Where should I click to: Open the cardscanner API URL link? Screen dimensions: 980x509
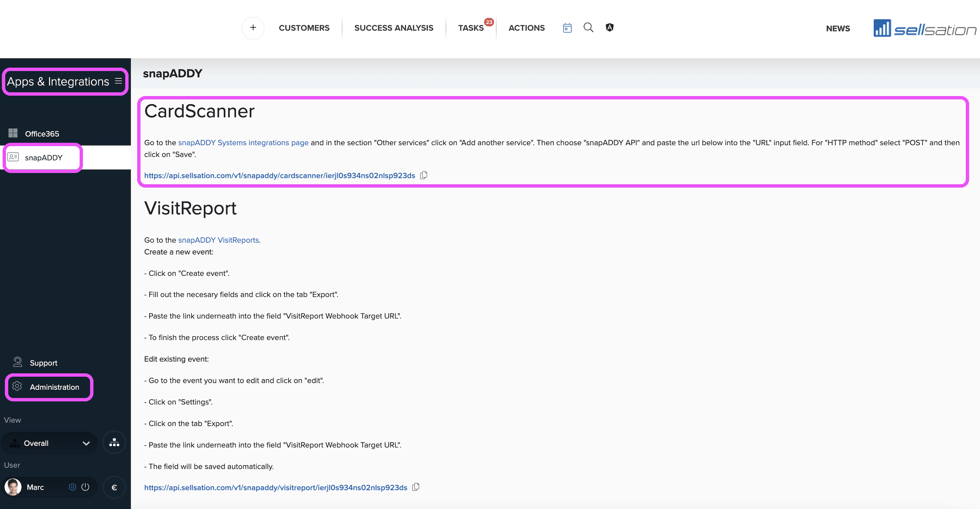tap(280, 175)
